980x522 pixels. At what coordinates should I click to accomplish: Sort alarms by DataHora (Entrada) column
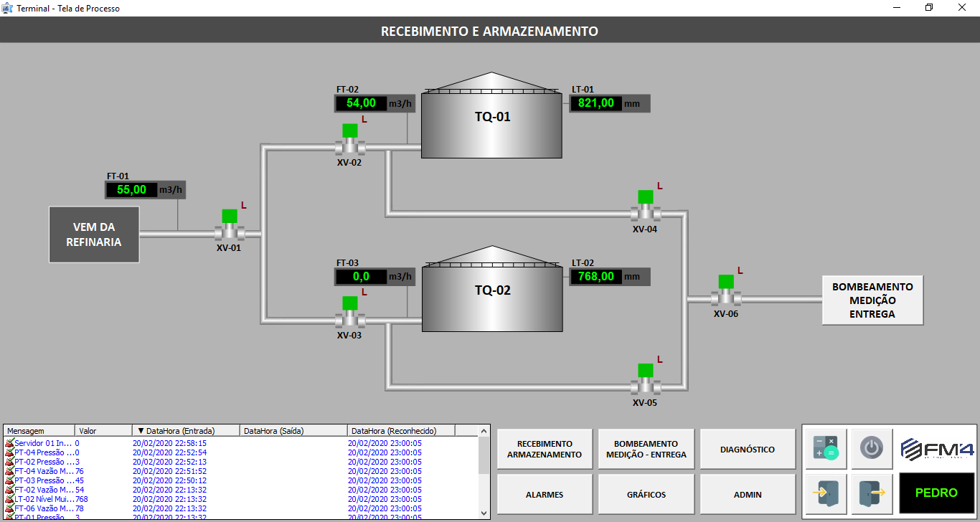click(x=187, y=431)
